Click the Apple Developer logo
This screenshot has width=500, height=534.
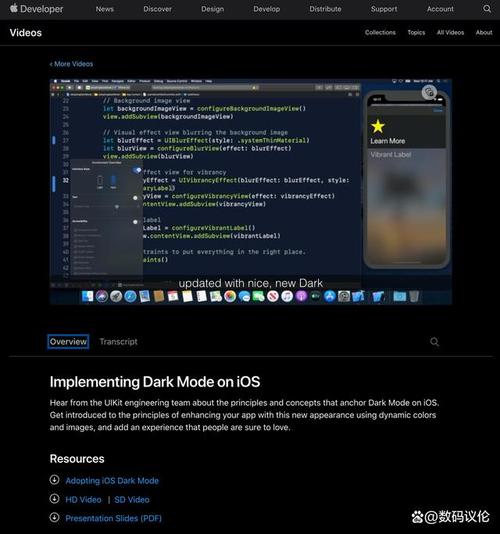pos(36,9)
